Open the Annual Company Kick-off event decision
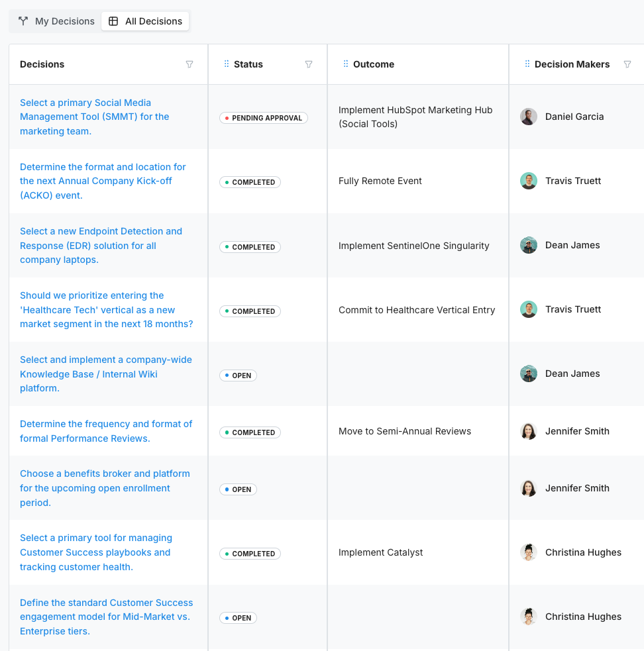The image size is (644, 651). (x=103, y=181)
